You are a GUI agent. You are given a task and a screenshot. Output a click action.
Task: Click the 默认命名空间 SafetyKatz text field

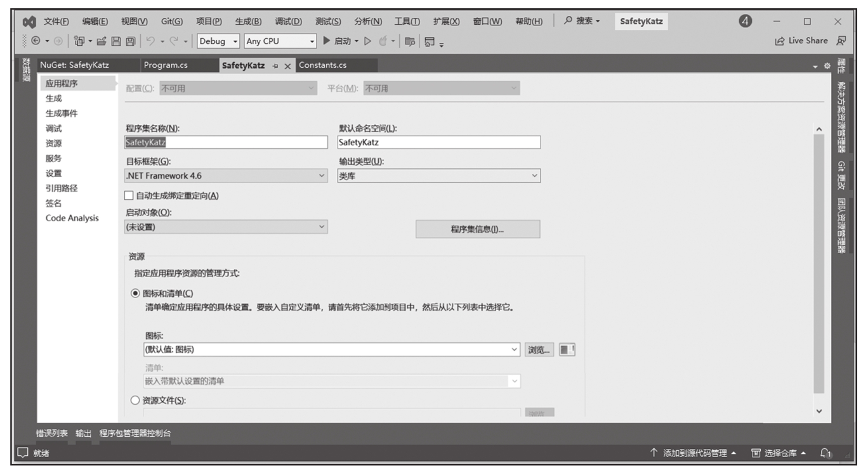point(438,142)
